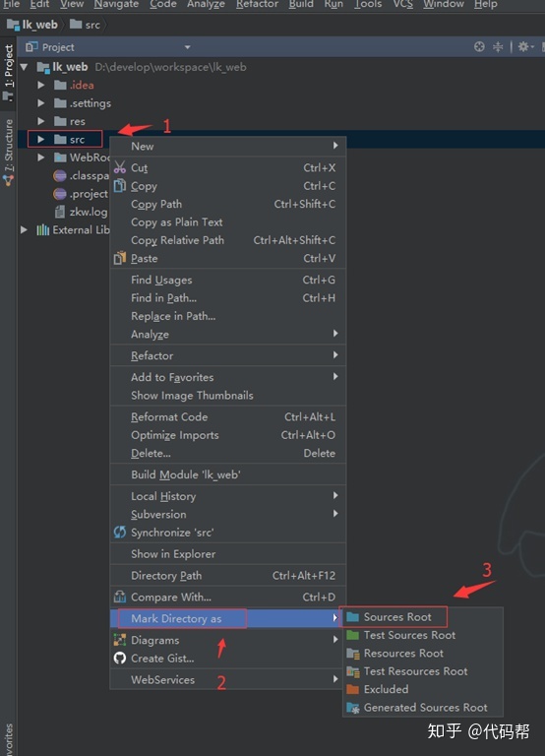
Task: Select Optimize Imports entry
Action: (228, 435)
